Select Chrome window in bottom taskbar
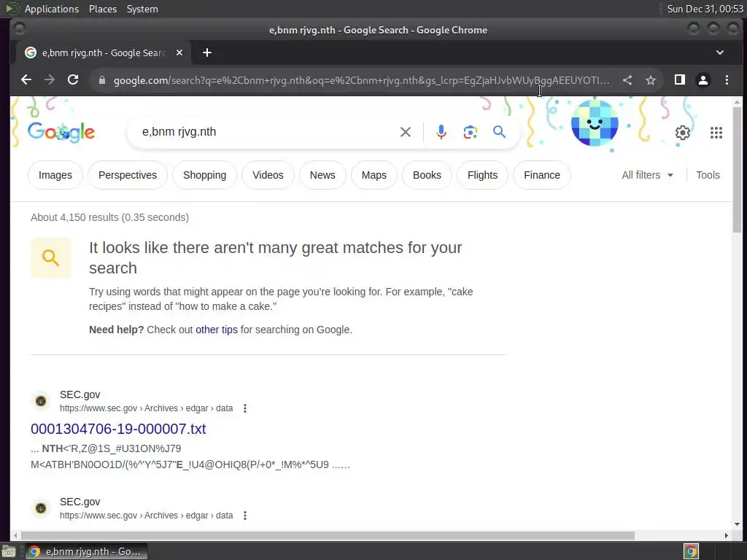This screenshot has width=747, height=560. tap(86, 551)
